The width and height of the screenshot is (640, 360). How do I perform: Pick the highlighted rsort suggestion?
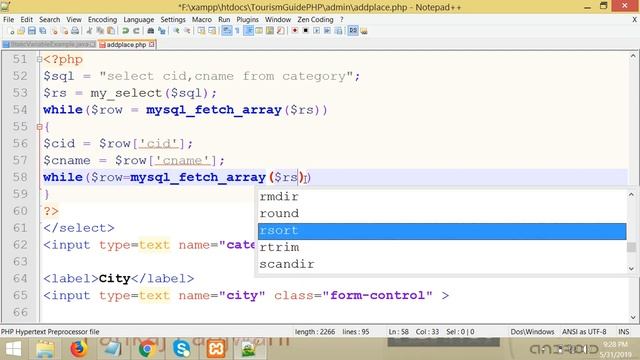pyautogui.click(x=442, y=231)
